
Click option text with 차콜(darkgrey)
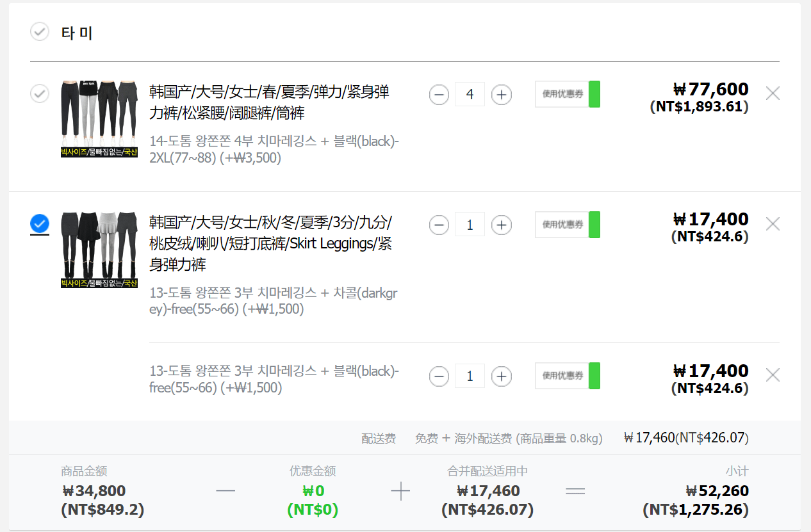click(x=274, y=301)
